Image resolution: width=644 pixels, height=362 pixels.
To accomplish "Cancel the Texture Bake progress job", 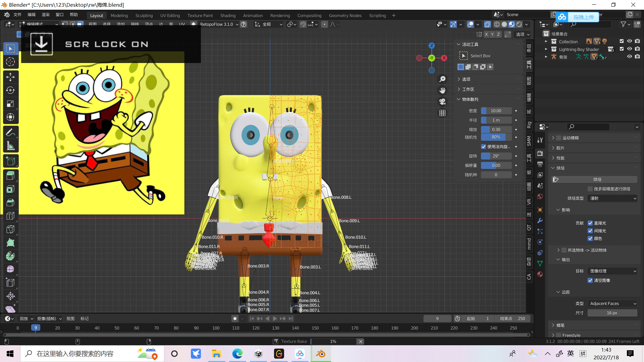I will pos(361,342).
